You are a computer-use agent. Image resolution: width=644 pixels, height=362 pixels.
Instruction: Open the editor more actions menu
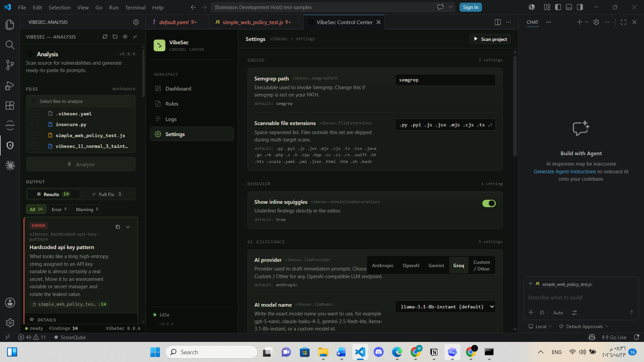point(509,22)
